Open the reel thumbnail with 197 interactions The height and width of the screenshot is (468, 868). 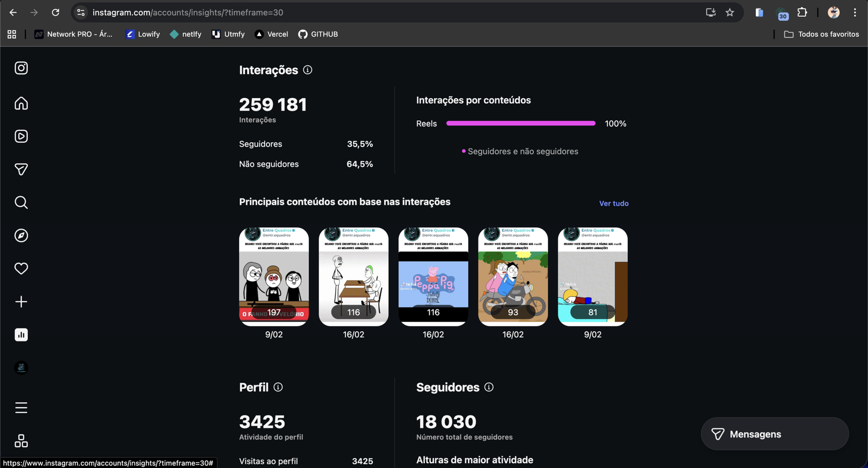click(274, 277)
